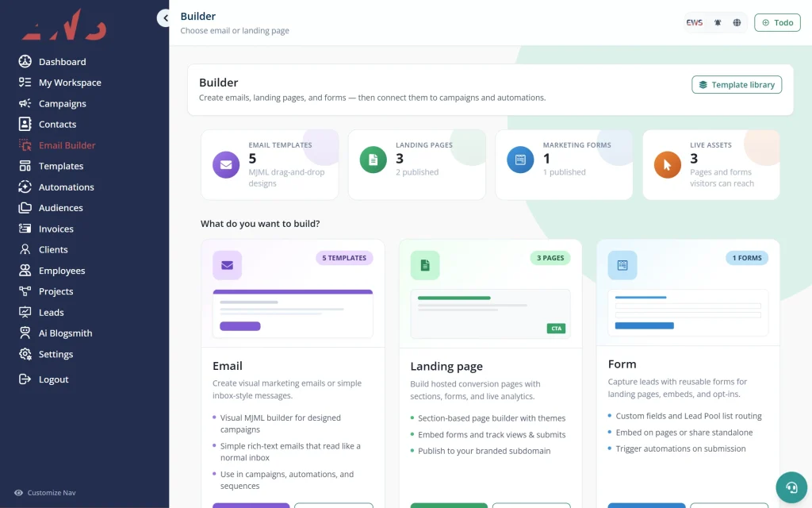Click the document icon on Landing page card
This screenshot has height=508, width=812.
point(425,265)
